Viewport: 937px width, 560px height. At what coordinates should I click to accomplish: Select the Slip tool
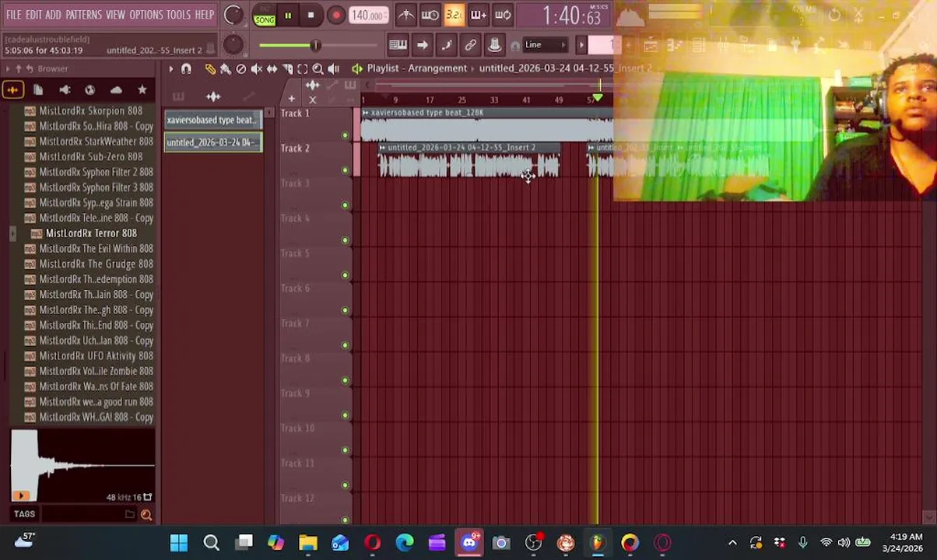click(272, 69)
